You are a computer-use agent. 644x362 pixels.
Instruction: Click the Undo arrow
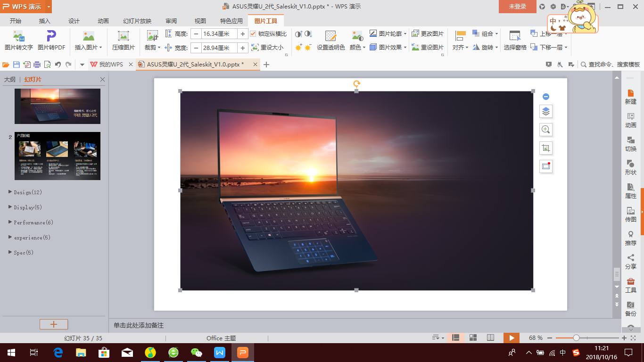click(x=58, y=65)
